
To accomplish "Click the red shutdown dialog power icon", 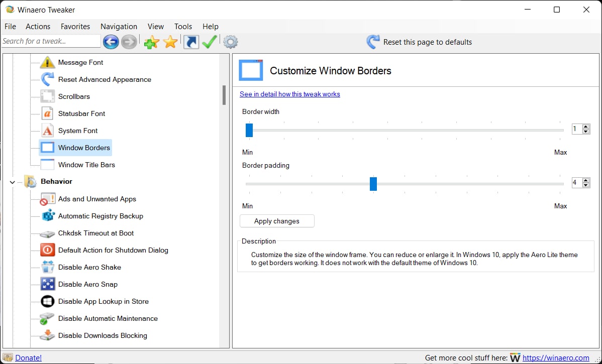I will pos(48,250).
